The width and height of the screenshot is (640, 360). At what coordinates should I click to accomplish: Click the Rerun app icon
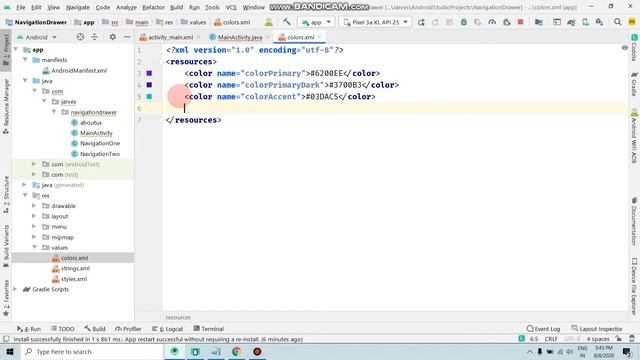[x=421, y=22]
